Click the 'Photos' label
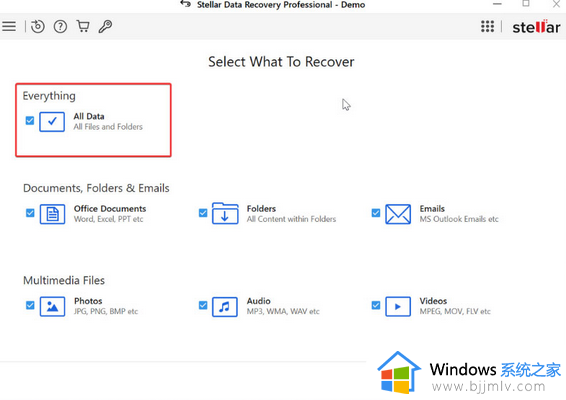This screenshot has width=566, height=400. tap(88, 301)
